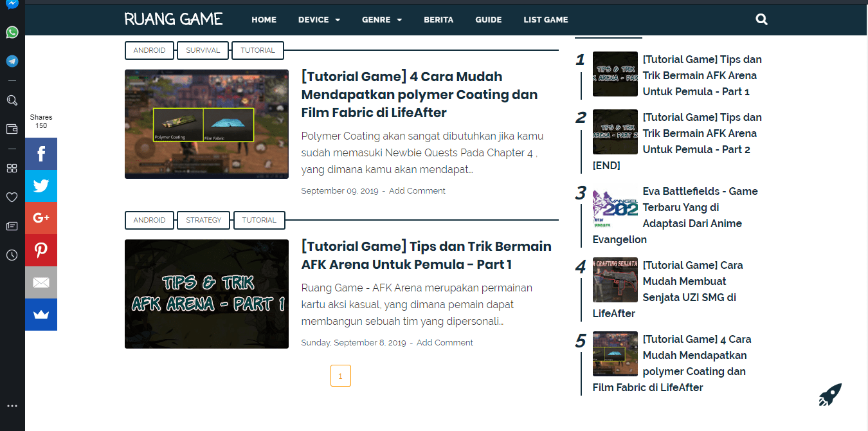Screen dimensions: 868x431
Task: Open the main AFK Arena Part 1 title
Action: click(426, 255)
